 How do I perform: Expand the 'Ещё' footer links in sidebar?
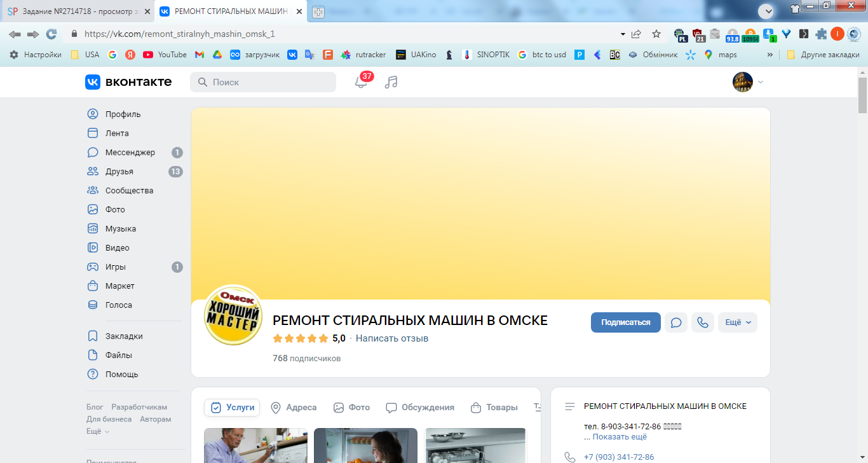pyautogui.click(x=98, y=431)
